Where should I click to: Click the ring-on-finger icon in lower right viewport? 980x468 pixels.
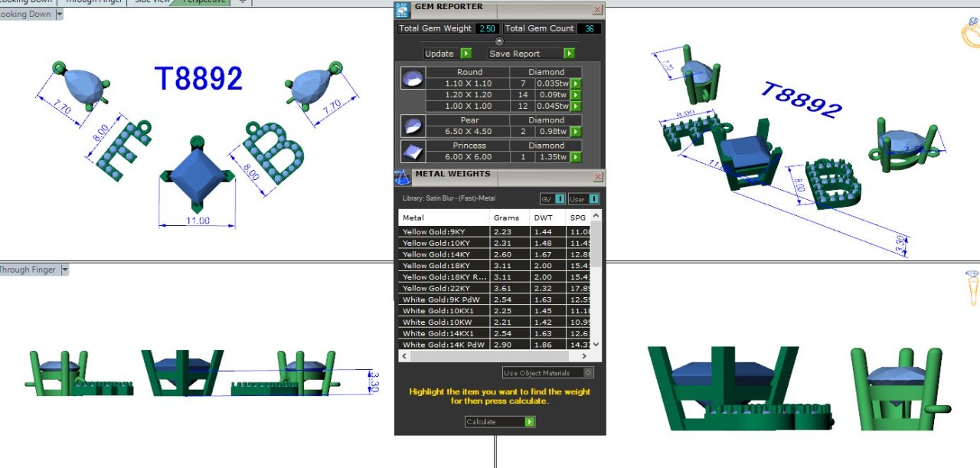pos(972,287)
